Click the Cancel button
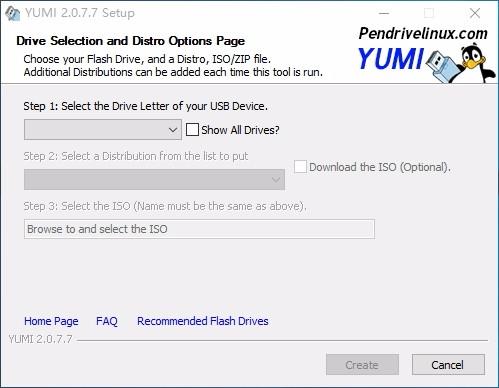The width and height of the screenshot is (499, 388). coord(448,365)
